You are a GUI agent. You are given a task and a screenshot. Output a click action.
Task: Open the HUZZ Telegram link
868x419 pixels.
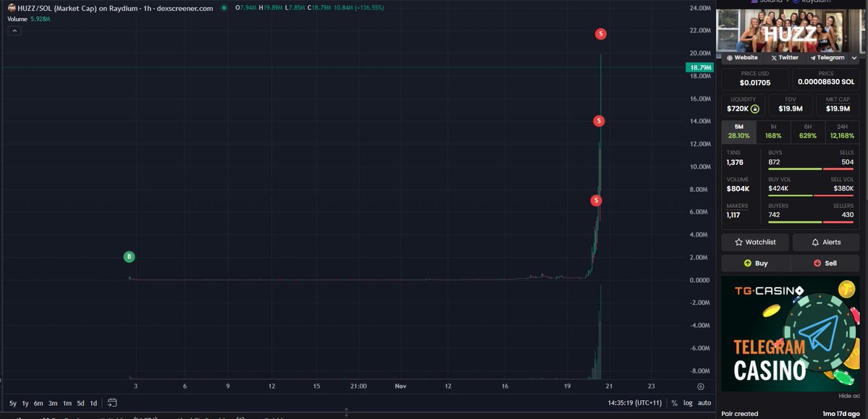pyautogui.click(x=827, y=57)
